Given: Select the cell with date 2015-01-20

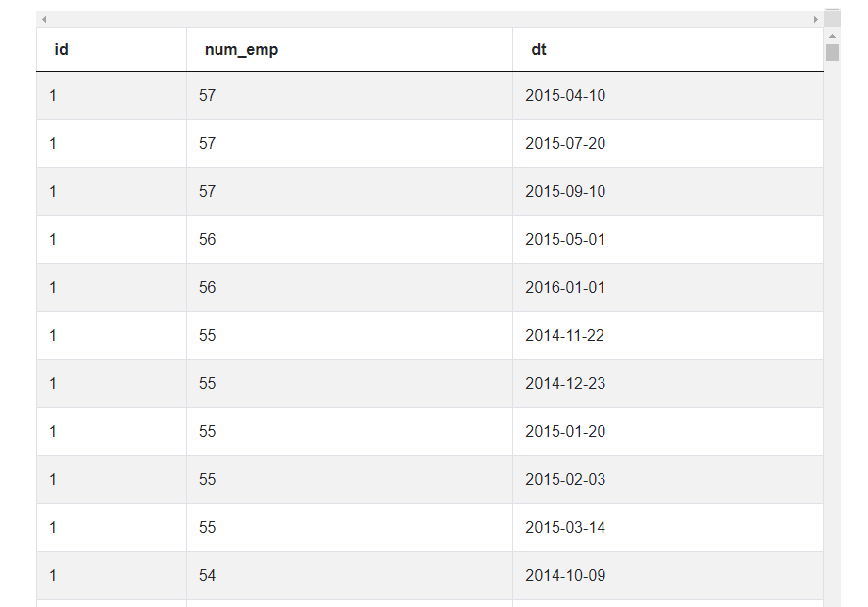Looking at the screenshot, I should tap(565, 432).
